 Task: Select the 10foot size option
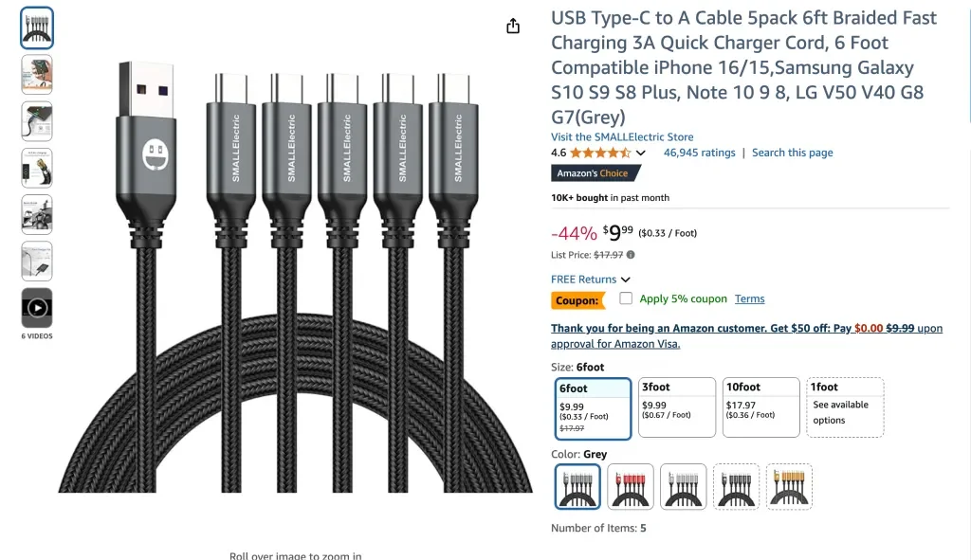coord(760,406)
